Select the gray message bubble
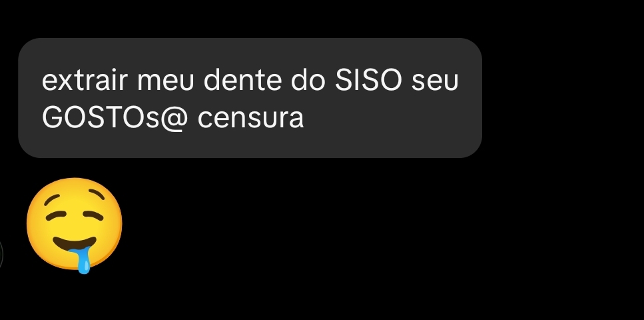This screenshot has width=644, height=320. tap(250, 98)
